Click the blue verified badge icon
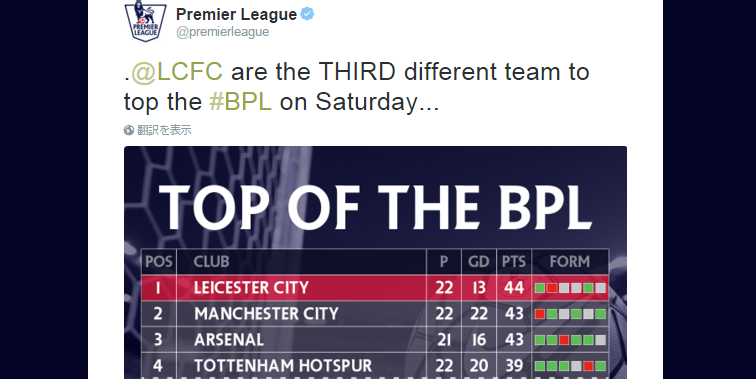Viewport: 756px width, 379px height. tap(307, 14)
